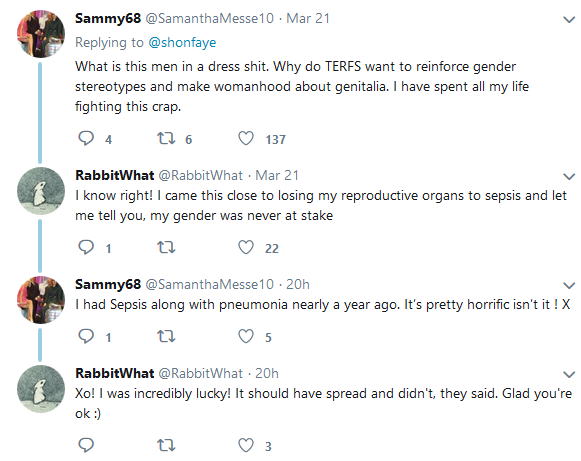This screenshot has width=581, height=461.
Task: Open the @shonfaye profile link
Action: 182,43
